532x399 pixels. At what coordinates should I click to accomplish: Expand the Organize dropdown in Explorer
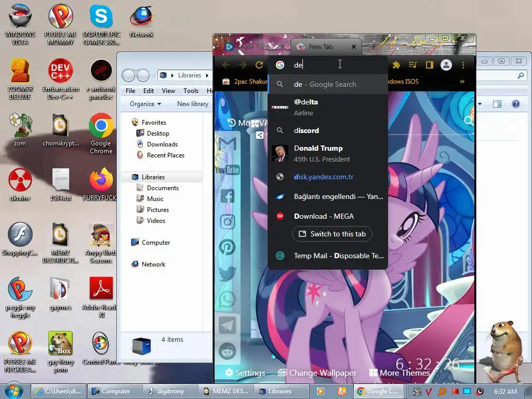point(145,104)
